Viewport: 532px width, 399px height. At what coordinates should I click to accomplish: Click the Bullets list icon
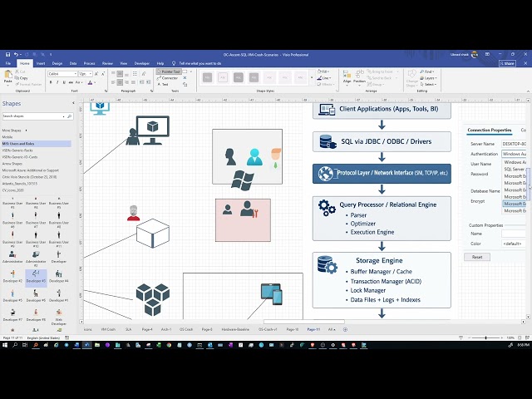135,74
